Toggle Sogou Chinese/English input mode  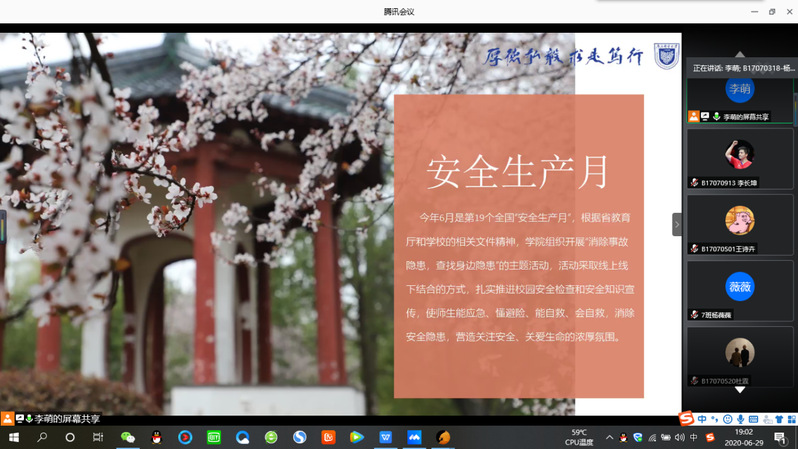(x=702, y=419)
